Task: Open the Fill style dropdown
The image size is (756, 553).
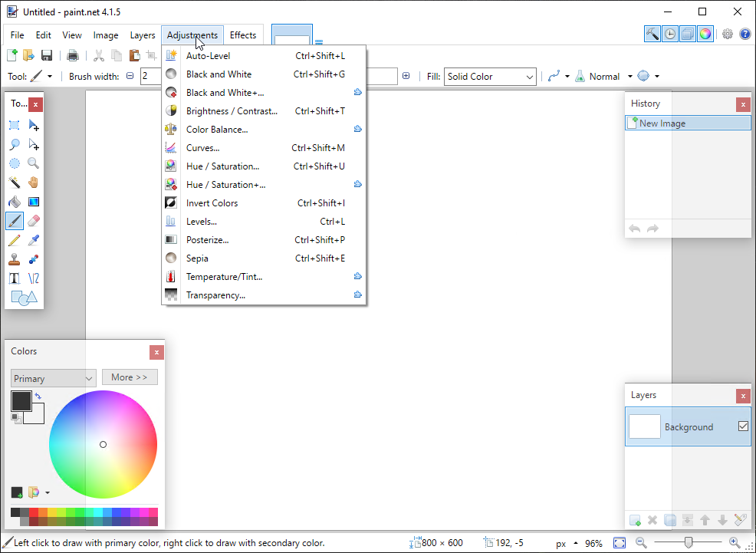Action: tap(490, 77)
